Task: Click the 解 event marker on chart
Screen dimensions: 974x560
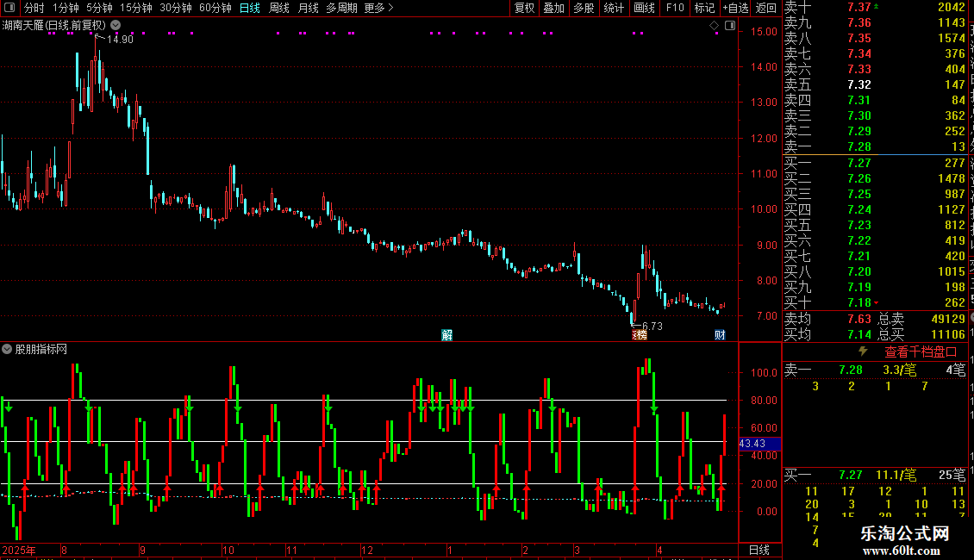Action: pyautogui.click(x=446, y=334)
